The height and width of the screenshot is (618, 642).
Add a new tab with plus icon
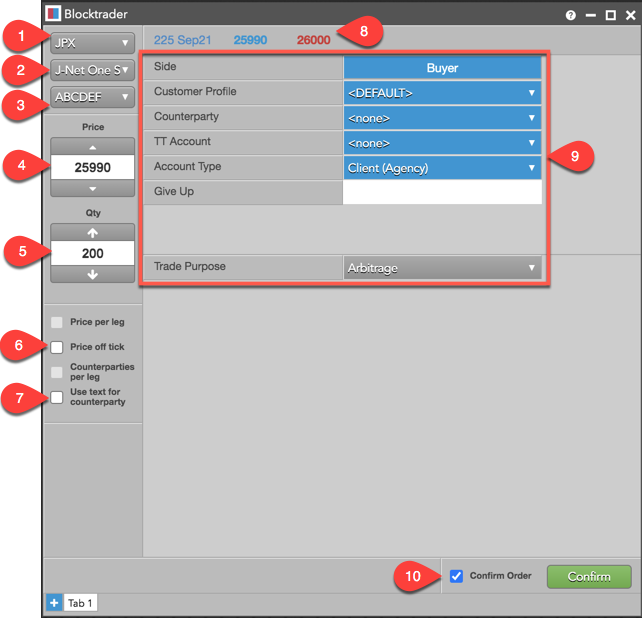(x=53, y=602)
